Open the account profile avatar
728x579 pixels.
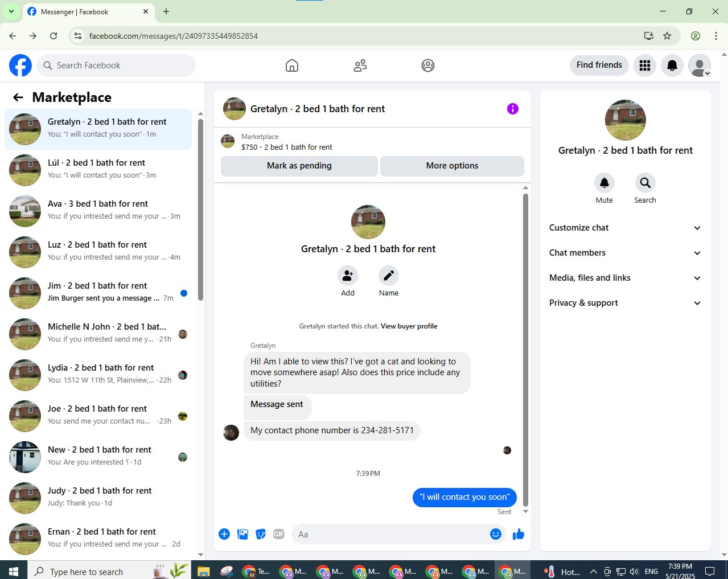[x=700, y=65]
